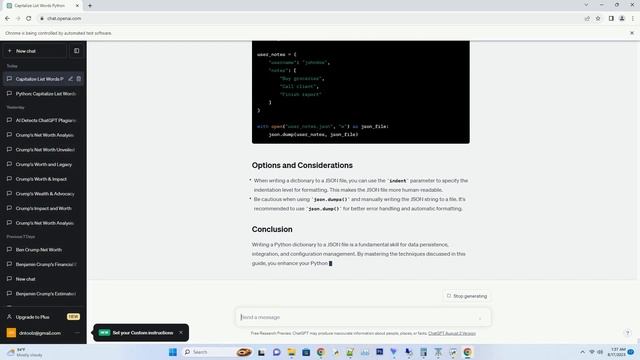Collapse the sidebar with the panel icon
This screenshot has width=640, height=360.
pyautogui.click(x=76, y=51)
